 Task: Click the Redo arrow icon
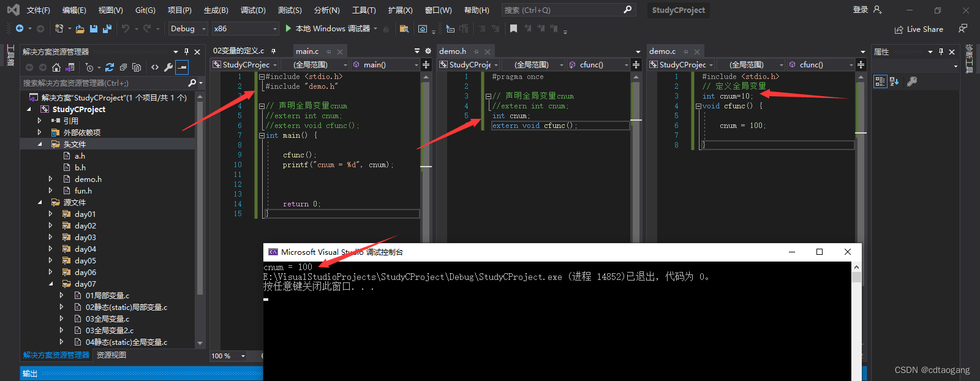pyautogui.click(x=147, y=29)
